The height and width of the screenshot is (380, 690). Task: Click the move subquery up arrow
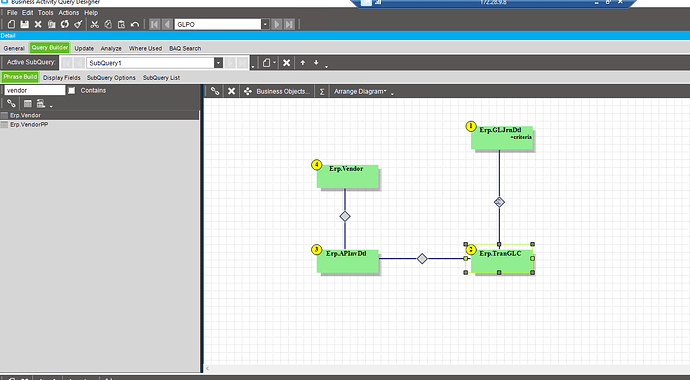point(303,62)
